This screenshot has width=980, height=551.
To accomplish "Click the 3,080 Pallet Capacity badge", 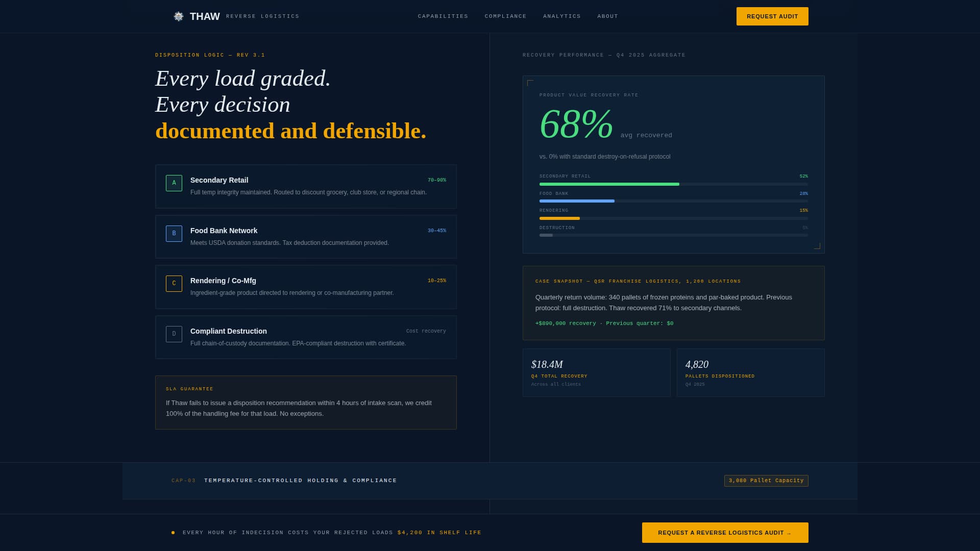I will tap(766, 481).
